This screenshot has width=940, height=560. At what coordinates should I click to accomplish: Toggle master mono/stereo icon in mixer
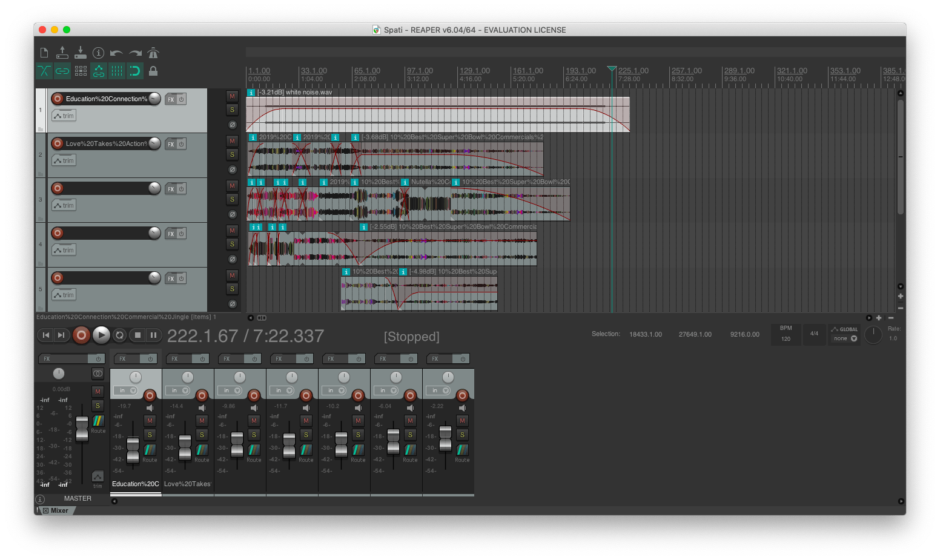[98, 374]
